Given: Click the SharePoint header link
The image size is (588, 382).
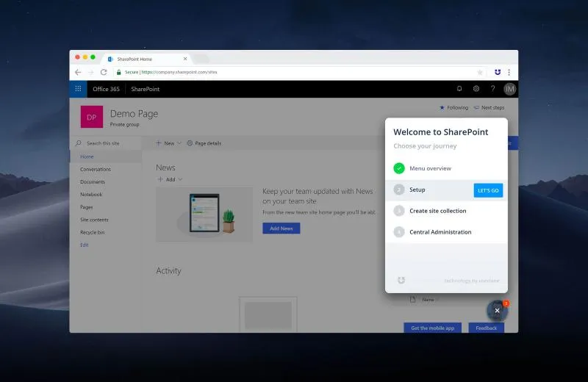Looking at the screenshot, I should (x=145, y=89).
